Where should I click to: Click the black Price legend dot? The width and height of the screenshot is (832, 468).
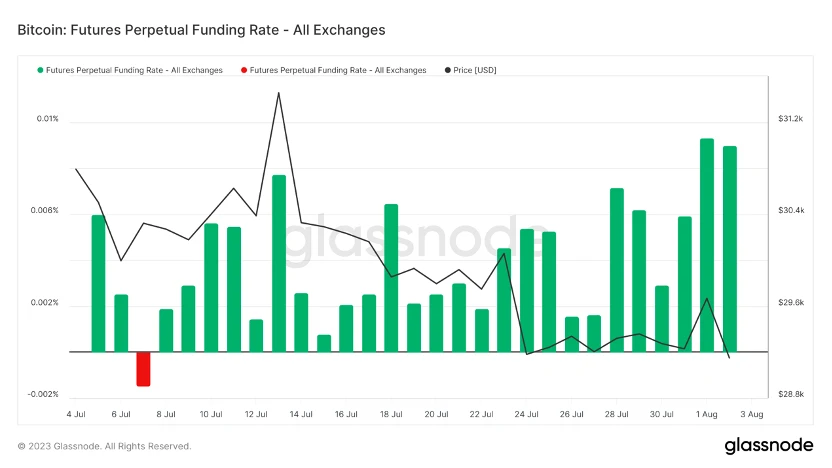(x=446, y=70)
